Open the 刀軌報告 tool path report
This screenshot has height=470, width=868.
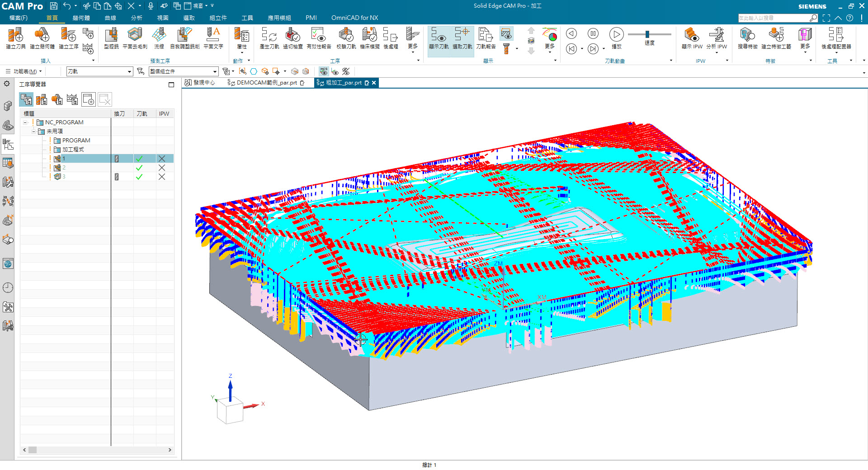point(486,38)
